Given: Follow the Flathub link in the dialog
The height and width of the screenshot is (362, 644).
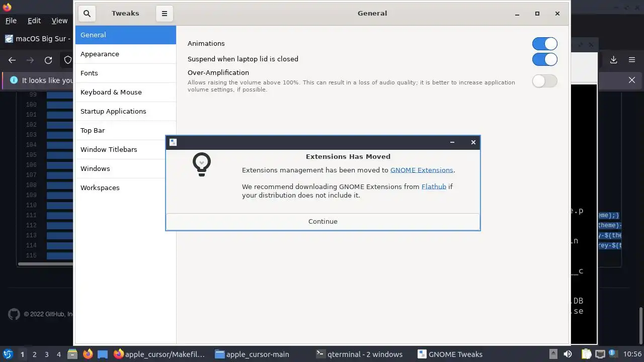Looking at the screenshot, I should coord(434,187).
